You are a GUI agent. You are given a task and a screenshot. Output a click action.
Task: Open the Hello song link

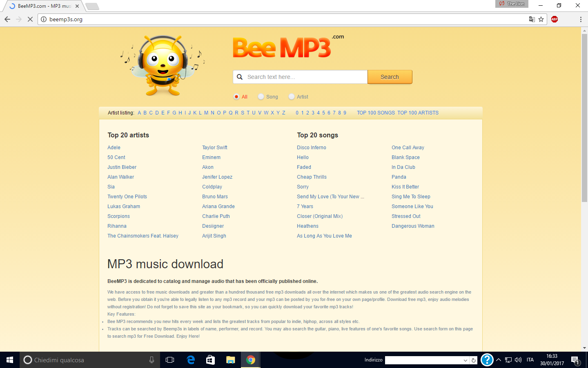[303, 157]
